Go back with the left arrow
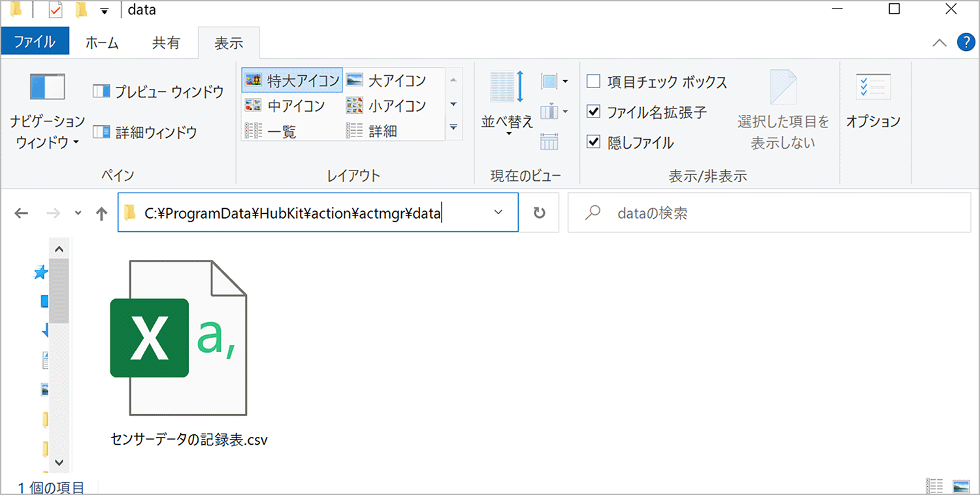Image resolution: width=980 pixels, height=495 pixels. tap(22, 213)
